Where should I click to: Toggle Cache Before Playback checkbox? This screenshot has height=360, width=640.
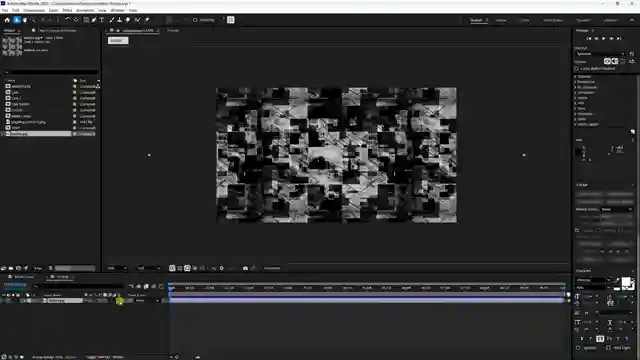coord(577,69)
